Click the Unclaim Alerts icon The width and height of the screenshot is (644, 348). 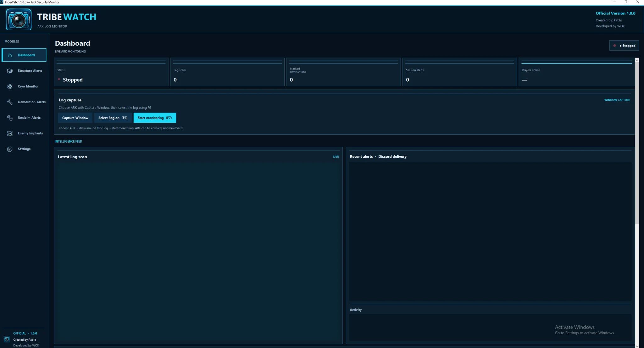click(x=10, y=118)
